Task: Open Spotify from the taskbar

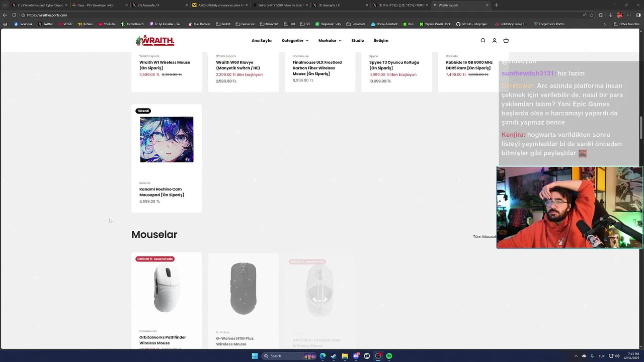Action: coord(389,356)
